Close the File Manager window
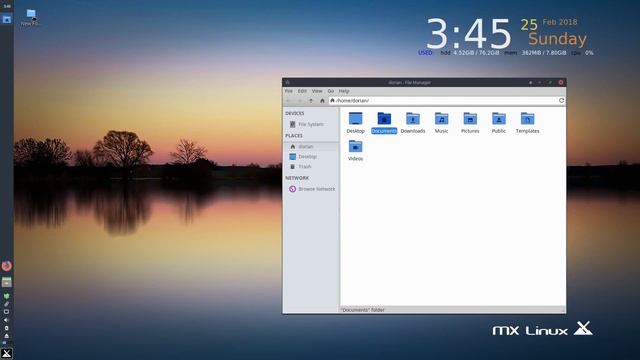Image resolution: width=640 pixels, height=360 pixels. coord(561,82)
